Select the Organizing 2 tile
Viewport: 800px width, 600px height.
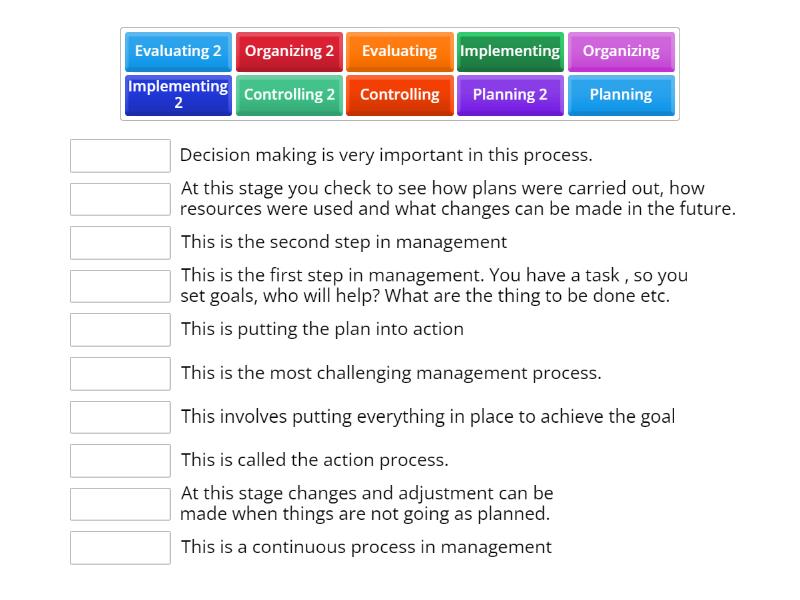[x=288, y=51]
